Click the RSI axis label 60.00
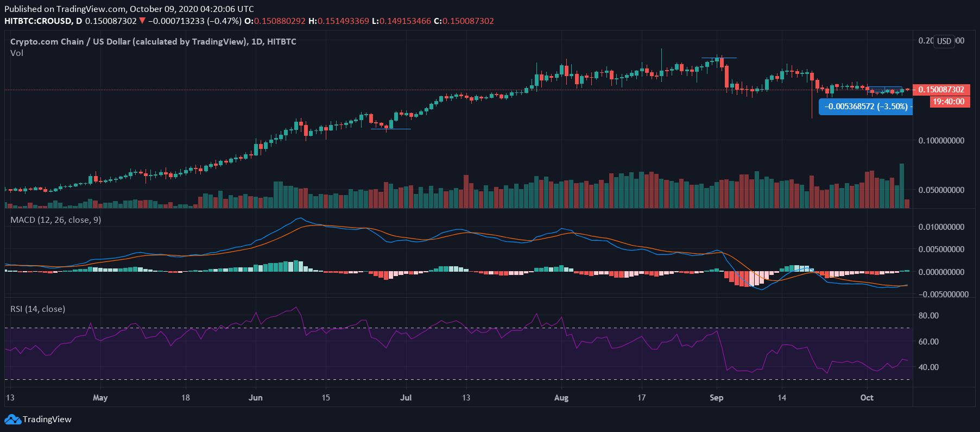This screenshot has height=432, width=980. pyautogui.click(x=928, y=342)
